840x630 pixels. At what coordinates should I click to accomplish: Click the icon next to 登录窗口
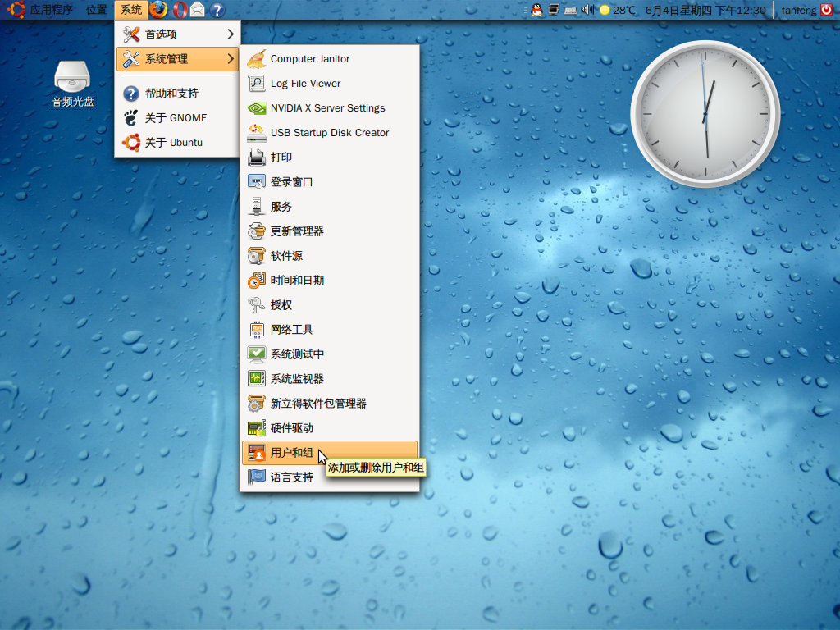click(x=257, y=182)
